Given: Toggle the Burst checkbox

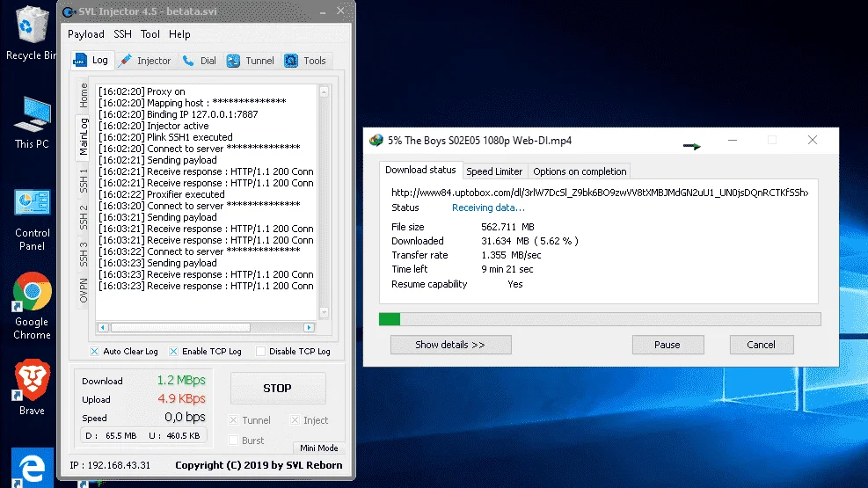Looking at the screenshot, I should (234, 441).
